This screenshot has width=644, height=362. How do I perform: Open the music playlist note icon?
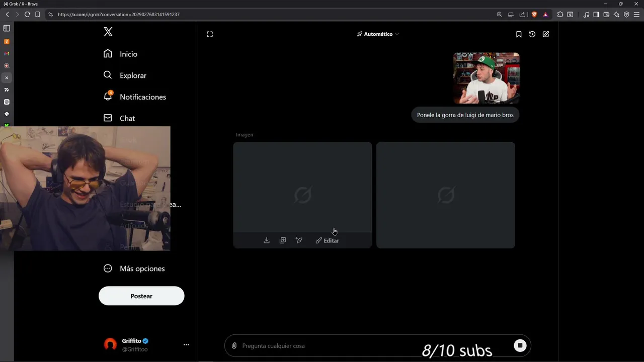coord(586,15)
